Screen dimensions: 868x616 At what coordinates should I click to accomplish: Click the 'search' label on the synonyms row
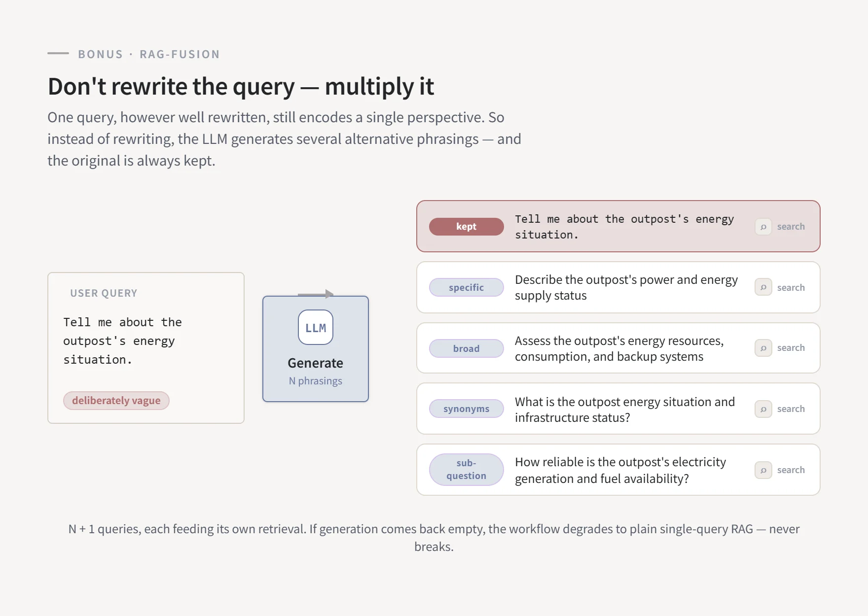coord(791,409)
